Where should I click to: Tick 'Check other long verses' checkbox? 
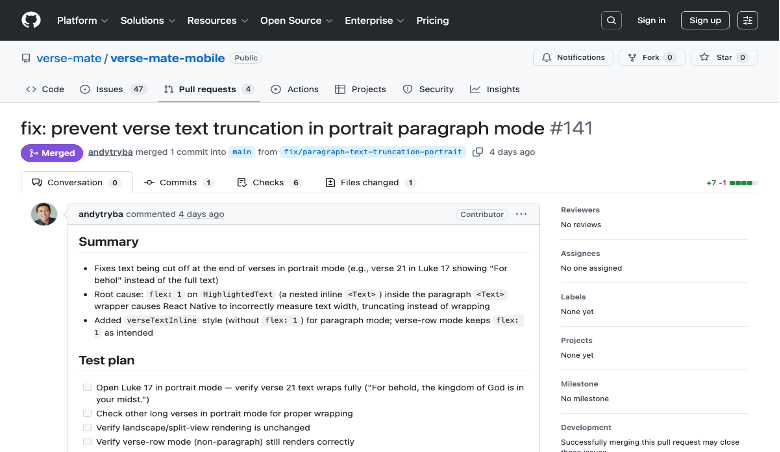(x=87, y=413)
